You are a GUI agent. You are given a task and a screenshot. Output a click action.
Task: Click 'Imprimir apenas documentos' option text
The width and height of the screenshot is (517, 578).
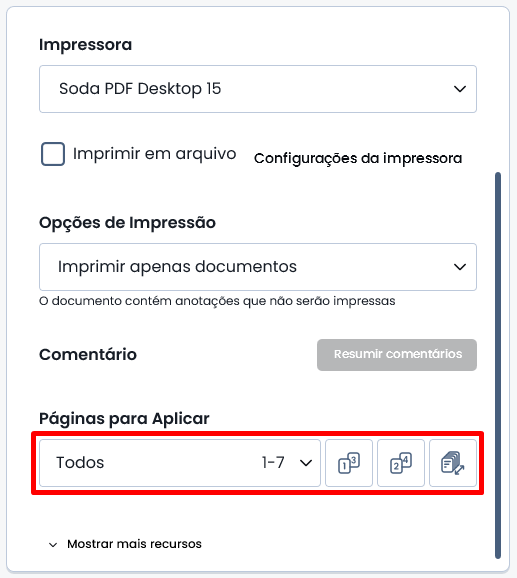click(177, 267)
